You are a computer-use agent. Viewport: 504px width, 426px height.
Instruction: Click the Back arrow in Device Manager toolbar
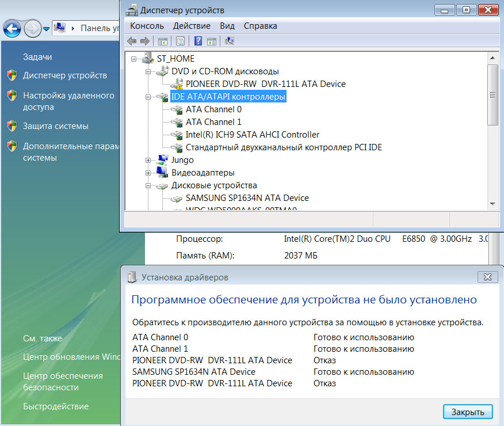[x=132, y=41]
